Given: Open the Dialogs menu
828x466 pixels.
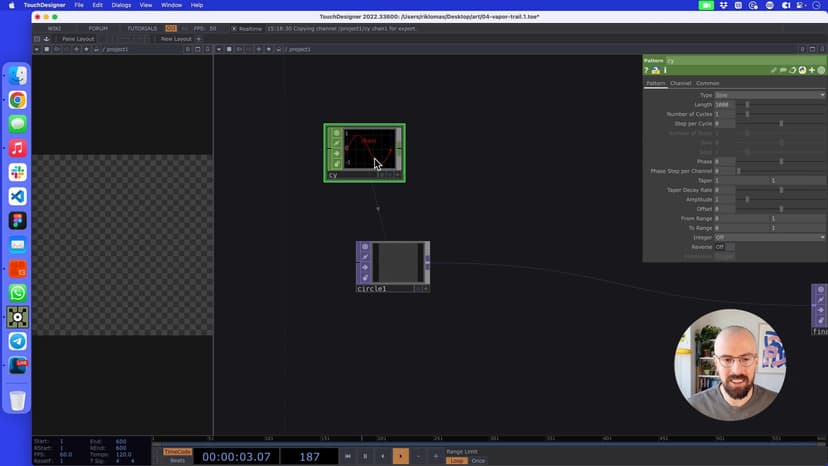Looking at the screenshot, I should click(121, 5).
